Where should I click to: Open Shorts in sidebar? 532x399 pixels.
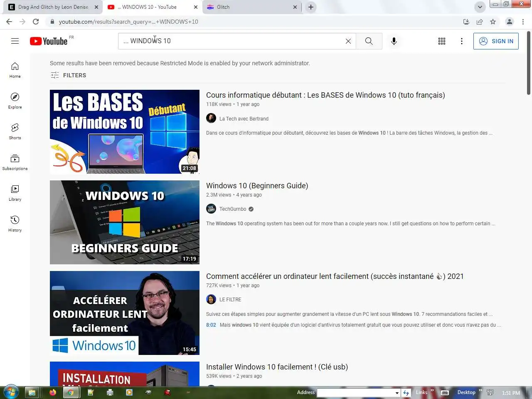pos(15,132)
